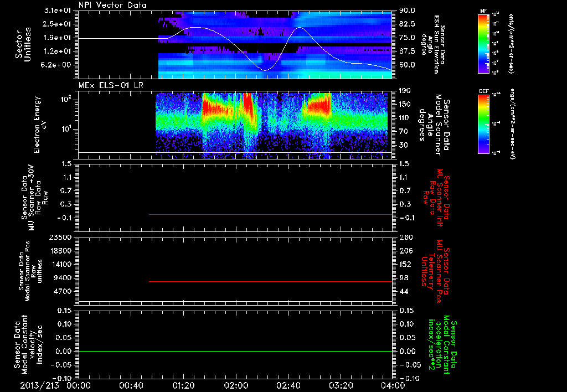567x392 pixels.
Task: Click the "67.5" sun elevation tick
Action: pyautogui.click(x=407, y=51)
